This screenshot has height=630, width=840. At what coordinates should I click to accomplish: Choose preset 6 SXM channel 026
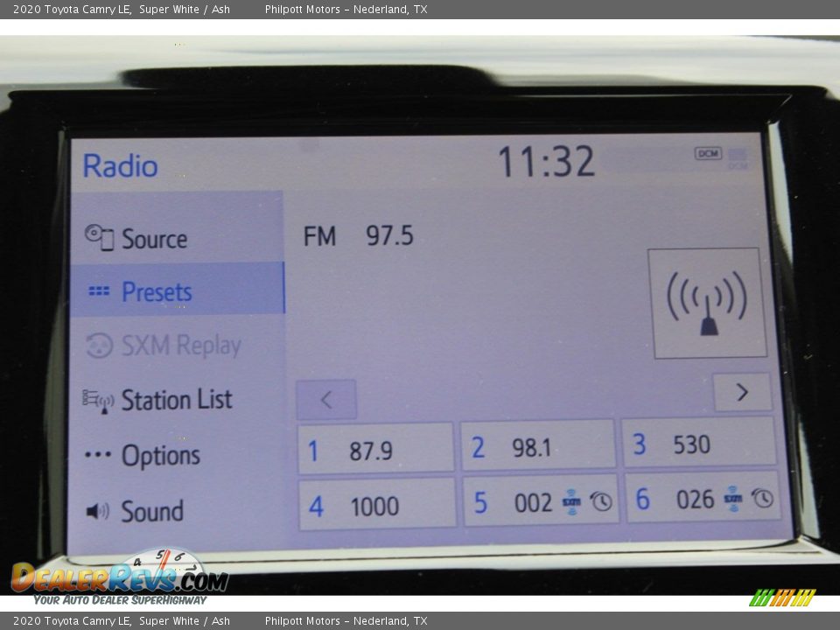tap(703, 498)
